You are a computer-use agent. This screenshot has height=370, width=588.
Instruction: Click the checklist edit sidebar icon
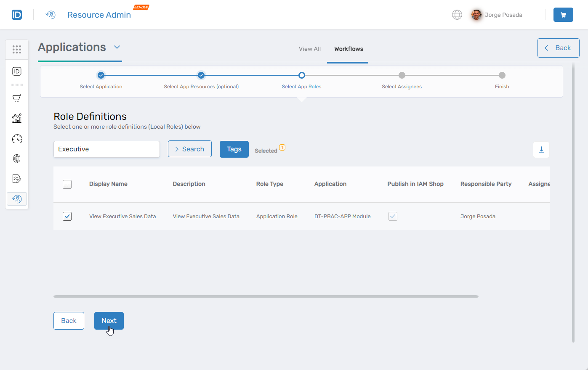[17, 179]
